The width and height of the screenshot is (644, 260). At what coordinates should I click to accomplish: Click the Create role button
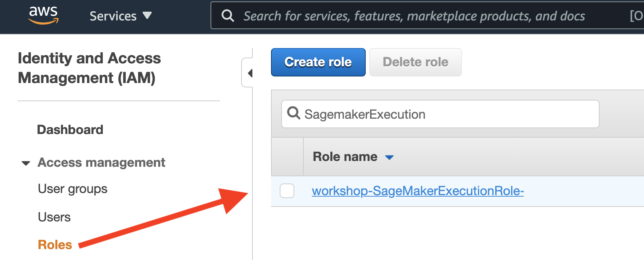click(x=318, y=62)
